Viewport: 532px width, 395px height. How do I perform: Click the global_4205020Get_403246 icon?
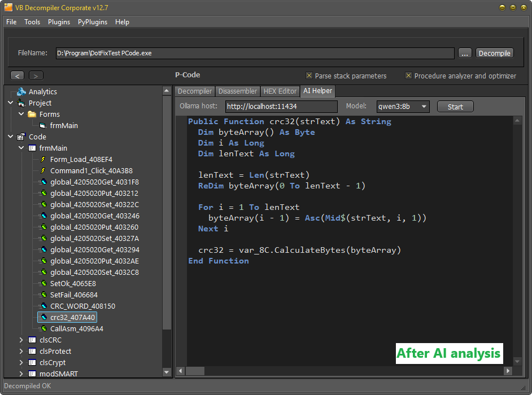point(43,216)
